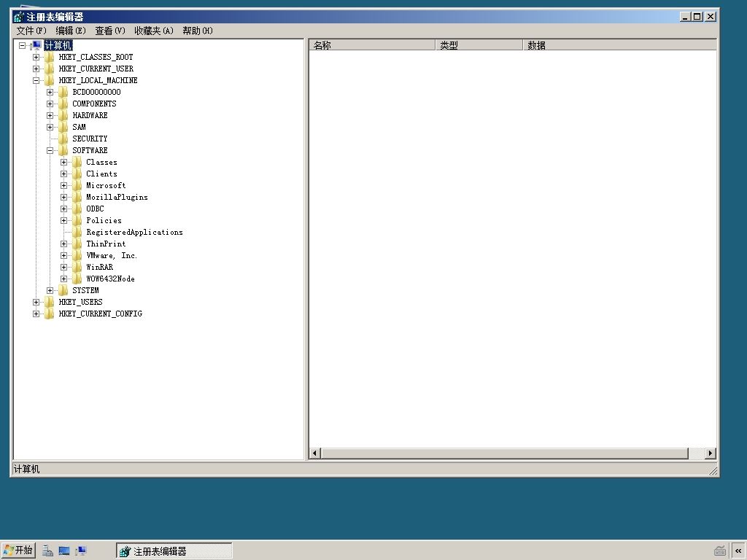
Task: Collapse the 计算机 root node
Action: tap(22, 46)
